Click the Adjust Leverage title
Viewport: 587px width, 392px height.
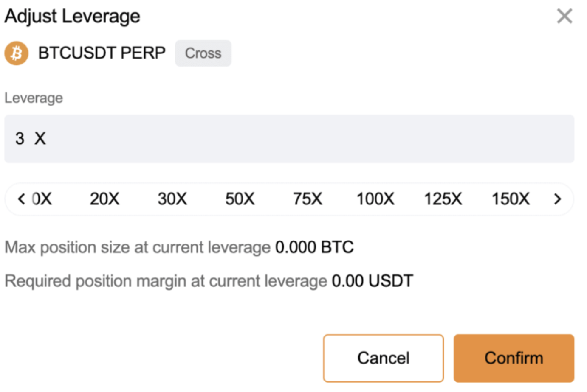[72, 17]
